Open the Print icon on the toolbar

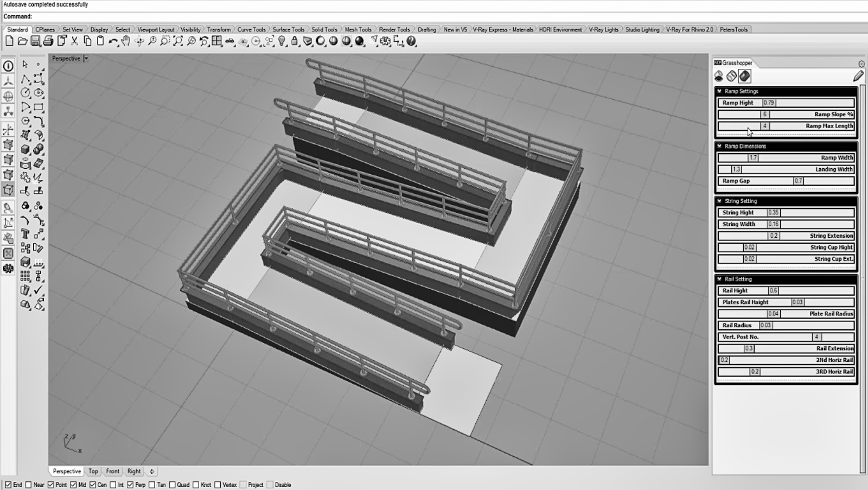point(48,41)
